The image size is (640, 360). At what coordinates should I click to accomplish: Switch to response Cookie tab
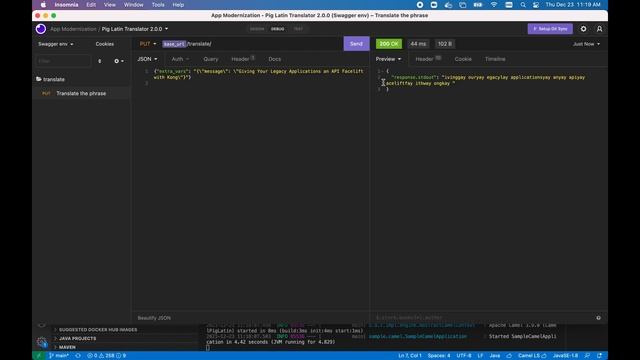[463, 59]
